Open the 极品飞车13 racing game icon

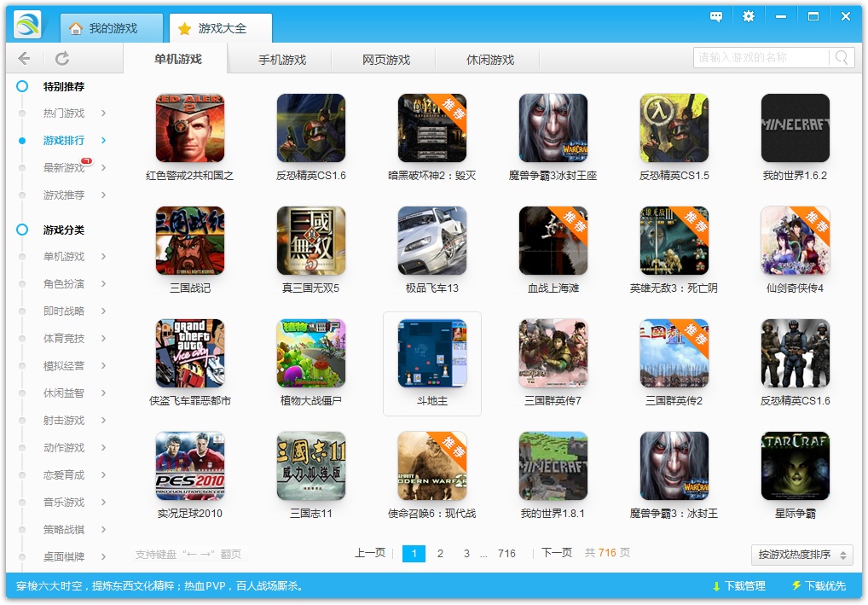[431, 241]
